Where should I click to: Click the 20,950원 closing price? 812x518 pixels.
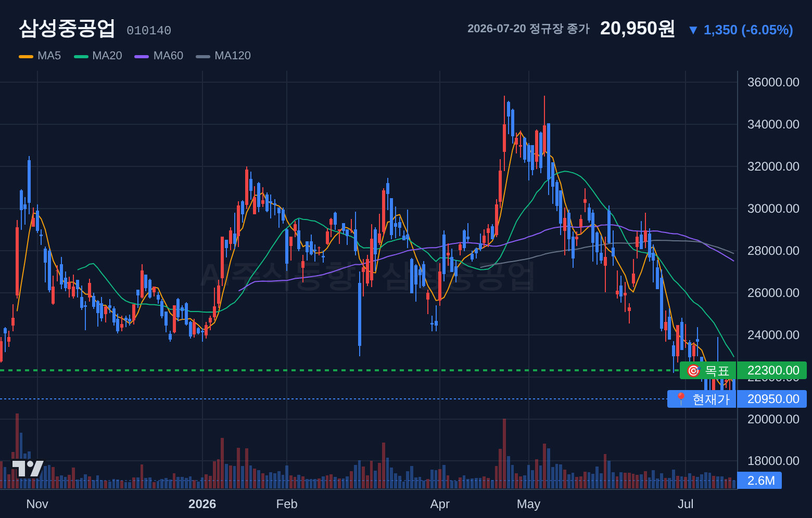click(x=638, y=28)
